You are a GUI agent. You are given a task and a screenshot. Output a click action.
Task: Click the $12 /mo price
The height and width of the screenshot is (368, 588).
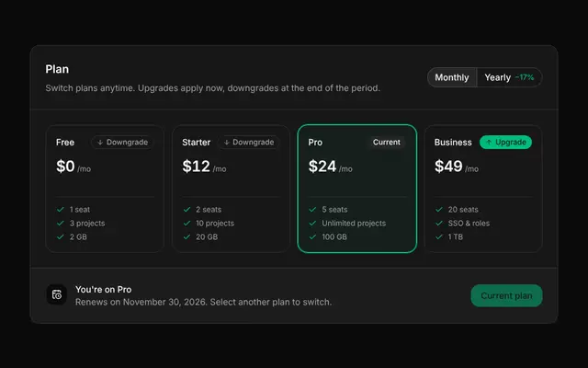pos(204,167)
